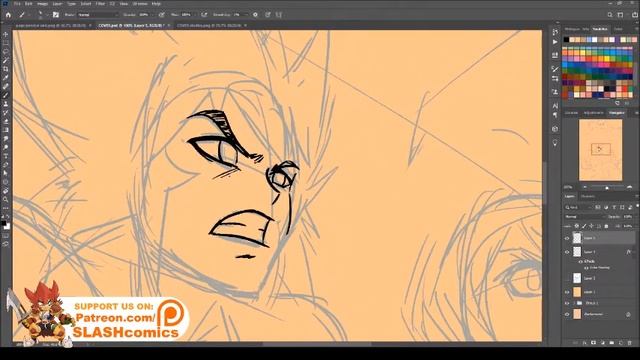Open the Window menu
The height and width of the screenshot is (360, 640).
[140, 4]
